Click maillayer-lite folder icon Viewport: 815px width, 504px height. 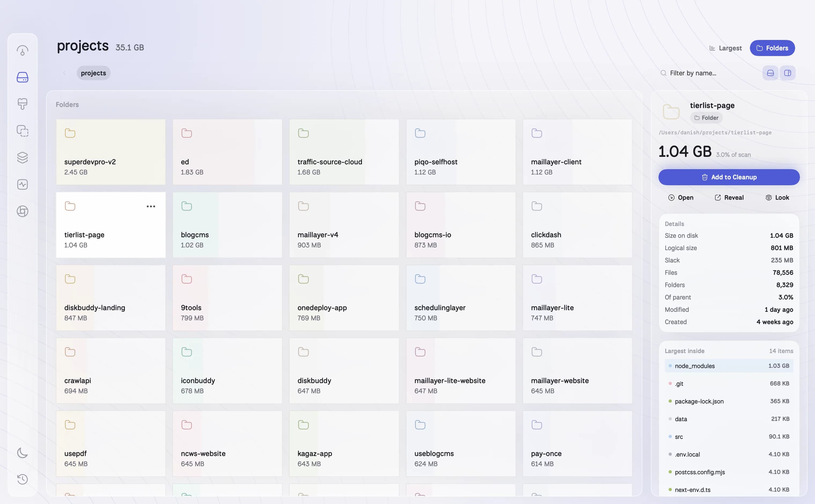[x=537, y=279]
